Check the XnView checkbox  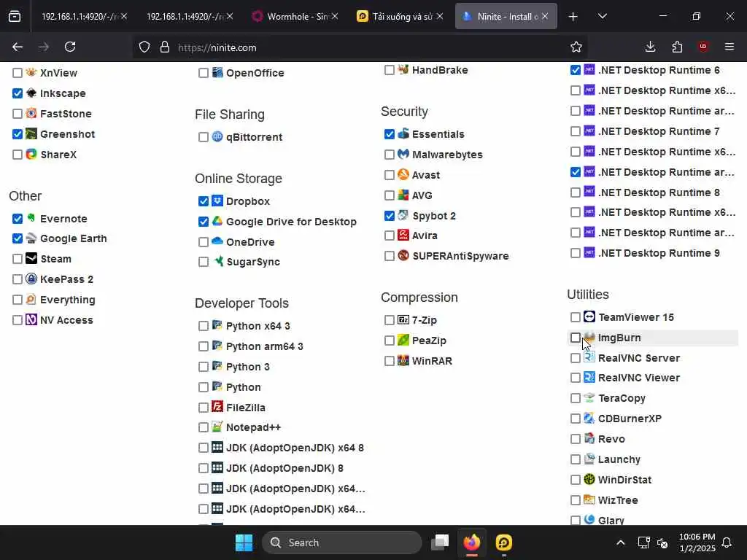(x=18, y=73)
